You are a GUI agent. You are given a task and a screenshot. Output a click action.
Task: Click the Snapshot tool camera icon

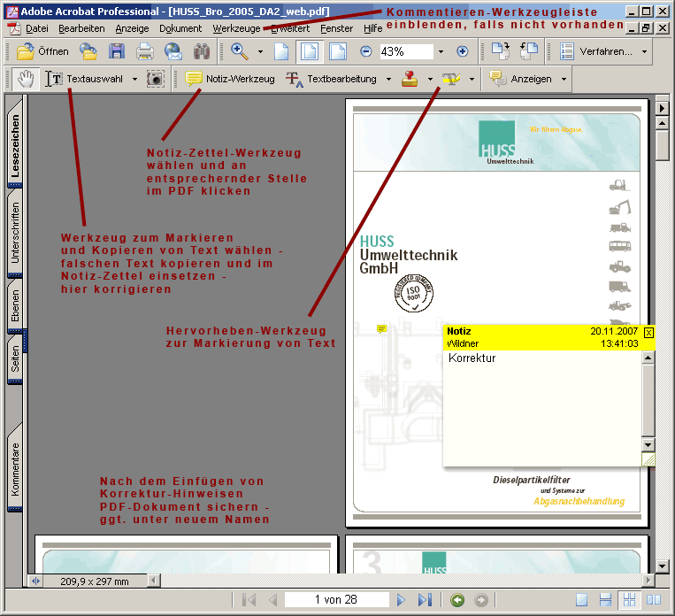pos(156,79)
